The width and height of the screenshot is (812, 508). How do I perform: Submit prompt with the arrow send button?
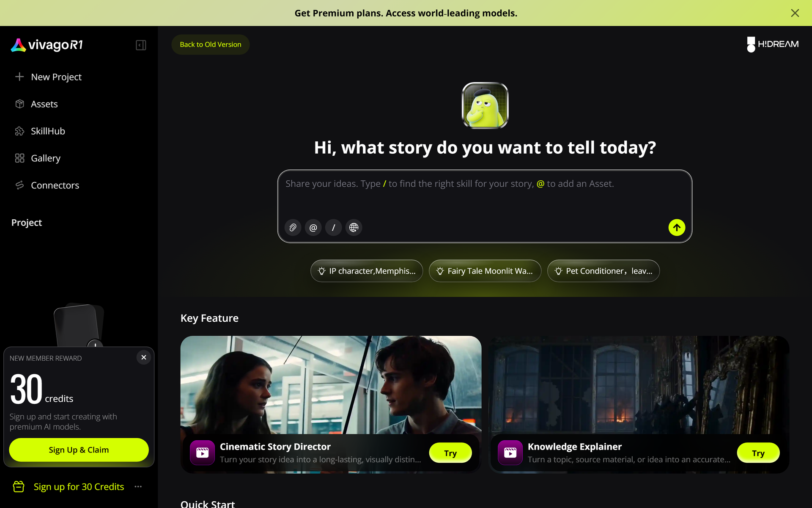click(677, 228)
